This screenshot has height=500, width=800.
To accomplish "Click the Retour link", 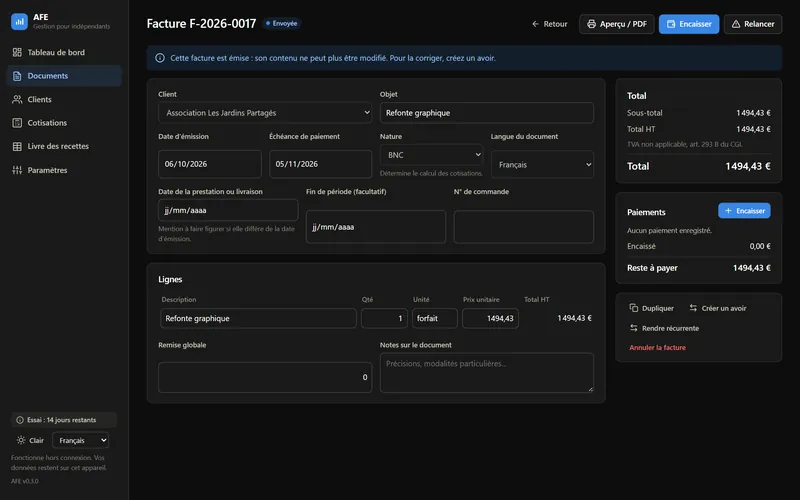I will 549,24.
